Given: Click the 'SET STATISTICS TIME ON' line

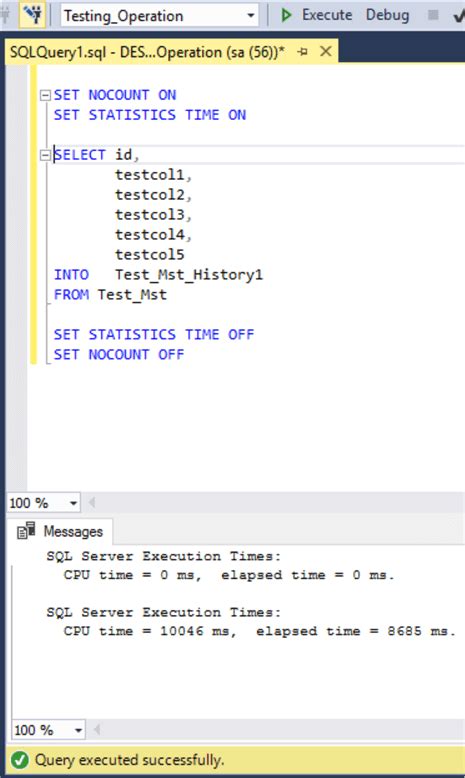Looking at the screenshot, I should (150, 115).
